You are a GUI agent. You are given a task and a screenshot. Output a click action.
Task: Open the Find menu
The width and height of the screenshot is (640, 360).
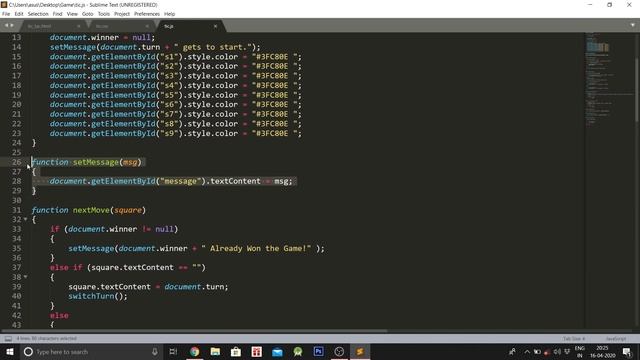(58, 14)
